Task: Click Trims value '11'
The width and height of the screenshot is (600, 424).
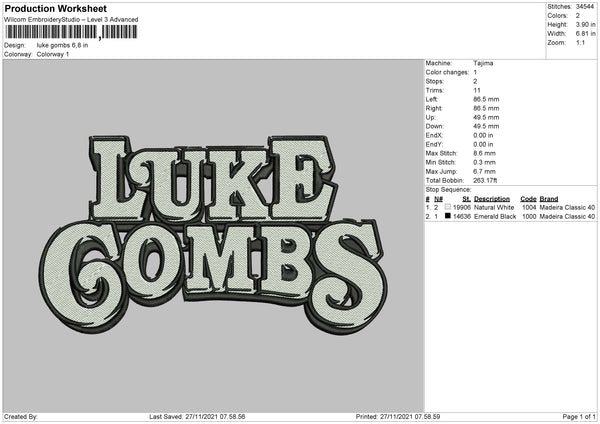Action: 477,90
